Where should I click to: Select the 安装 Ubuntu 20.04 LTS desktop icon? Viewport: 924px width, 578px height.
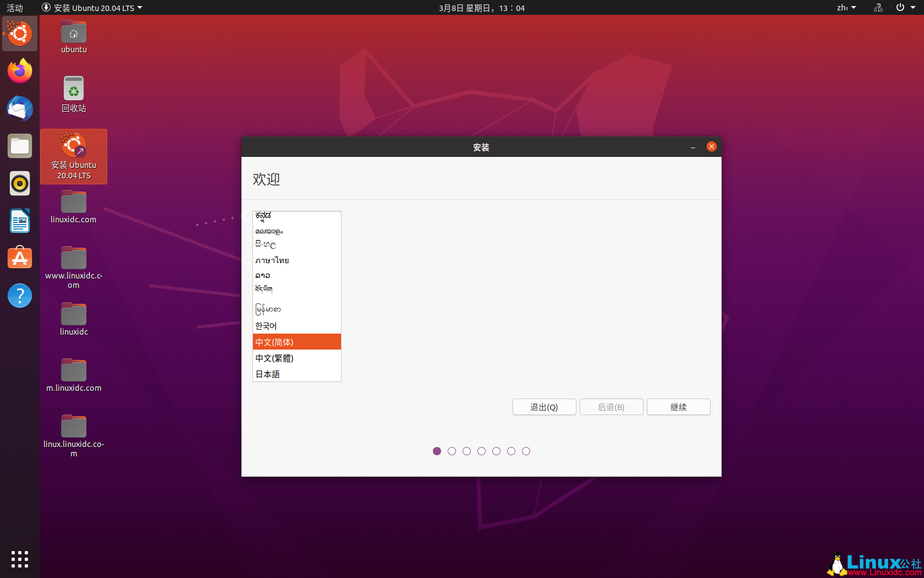pyautogui.click(x=73, y=156)
